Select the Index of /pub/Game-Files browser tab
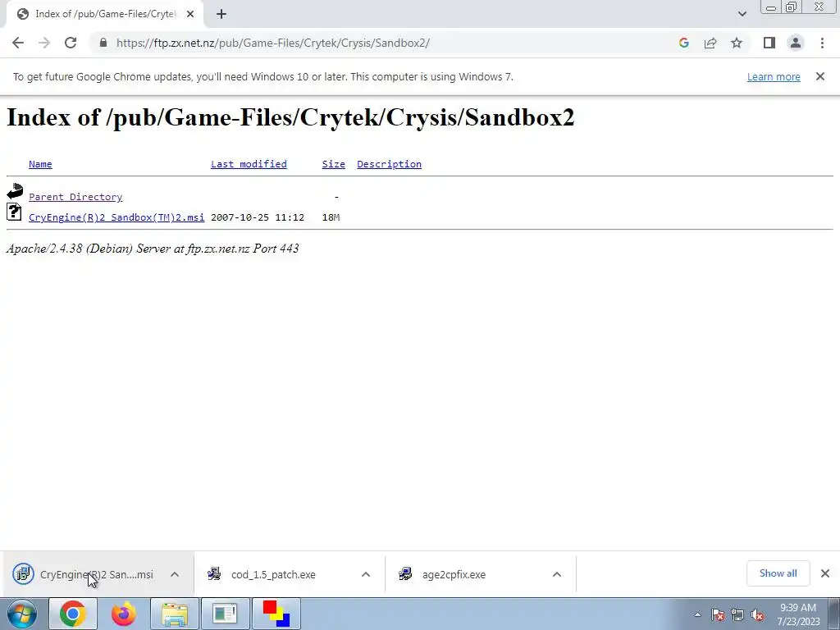This screenshot has height=630, width=840. (105, 14)
